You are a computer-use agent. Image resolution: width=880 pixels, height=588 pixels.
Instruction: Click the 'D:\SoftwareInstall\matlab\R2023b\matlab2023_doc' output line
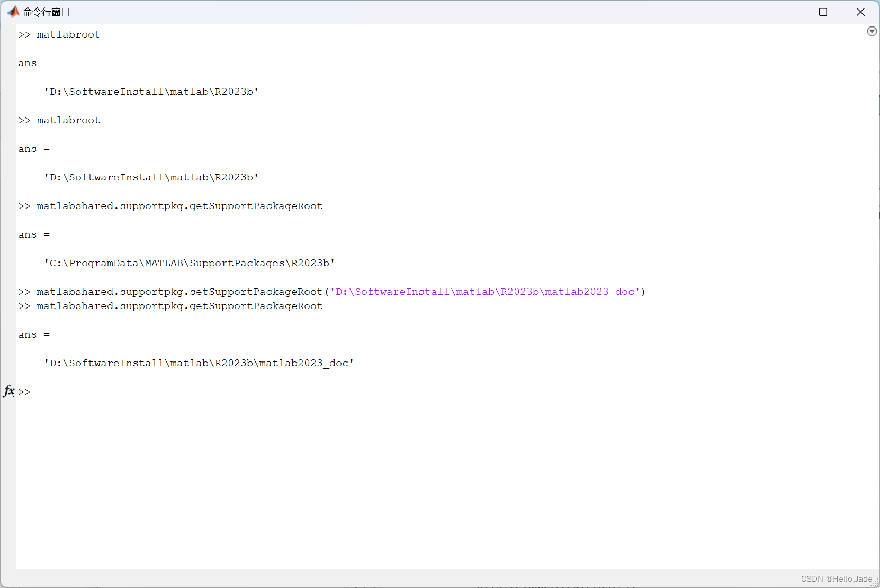[x=199, y=363]
